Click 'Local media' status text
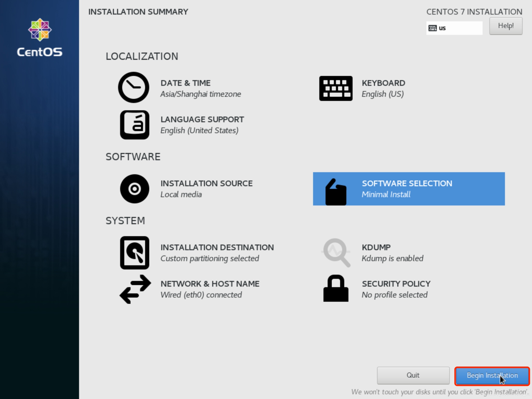The height and width of the screenshot is (399, 532). [x=181, y=194]
